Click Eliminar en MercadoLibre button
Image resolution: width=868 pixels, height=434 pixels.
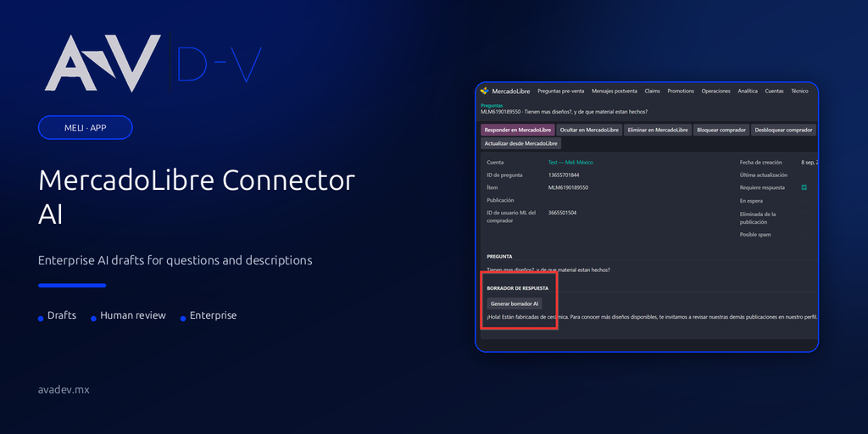[658, 130]
